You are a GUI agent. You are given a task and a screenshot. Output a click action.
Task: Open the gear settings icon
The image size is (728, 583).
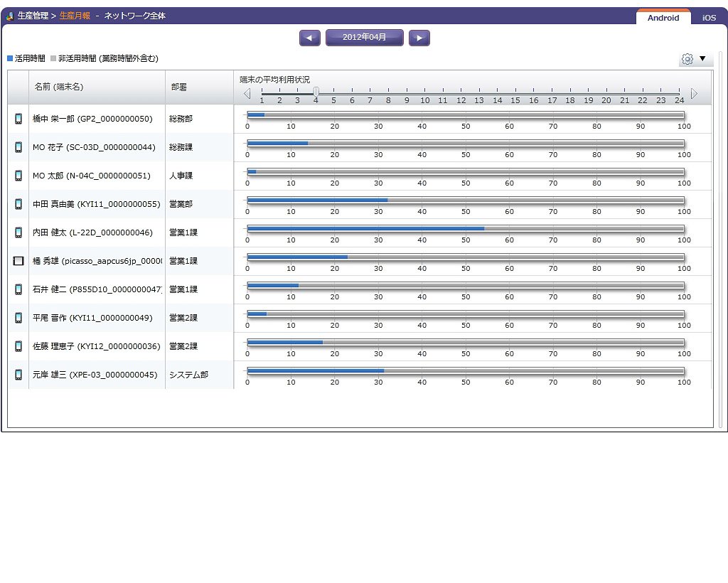[687, 59]
